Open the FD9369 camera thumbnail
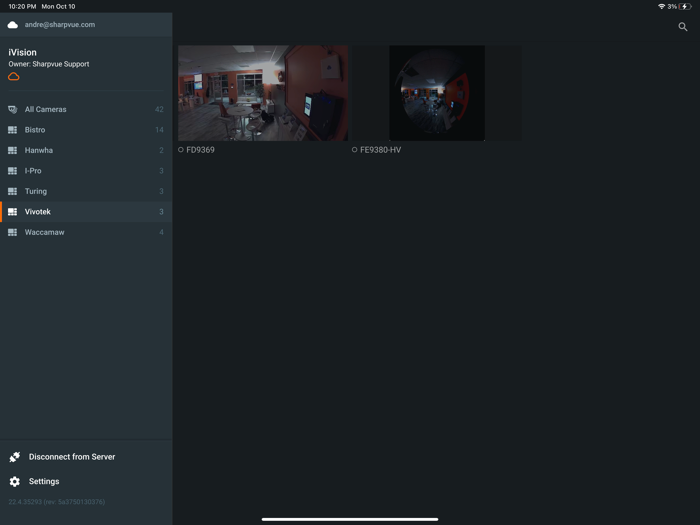Image resolution: width=700 pixels, height=525 pixels. [263, 93]
